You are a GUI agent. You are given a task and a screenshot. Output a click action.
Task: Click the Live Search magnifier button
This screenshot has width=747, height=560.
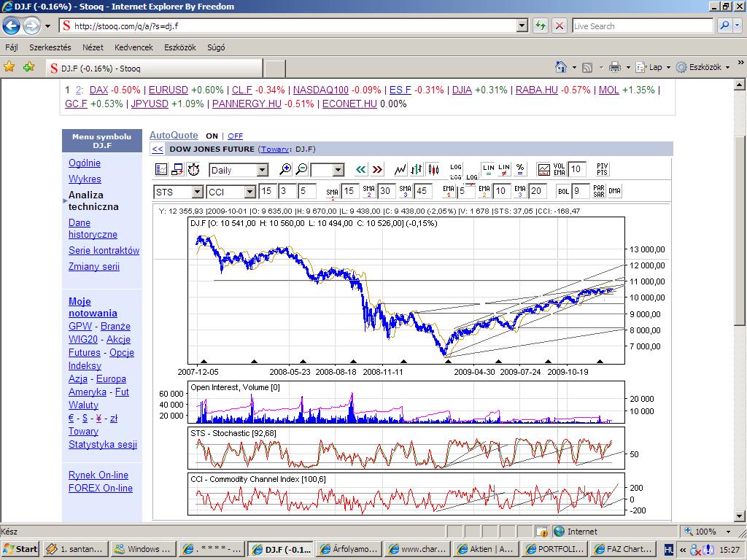pyautogui.click(x=724, y=26)
